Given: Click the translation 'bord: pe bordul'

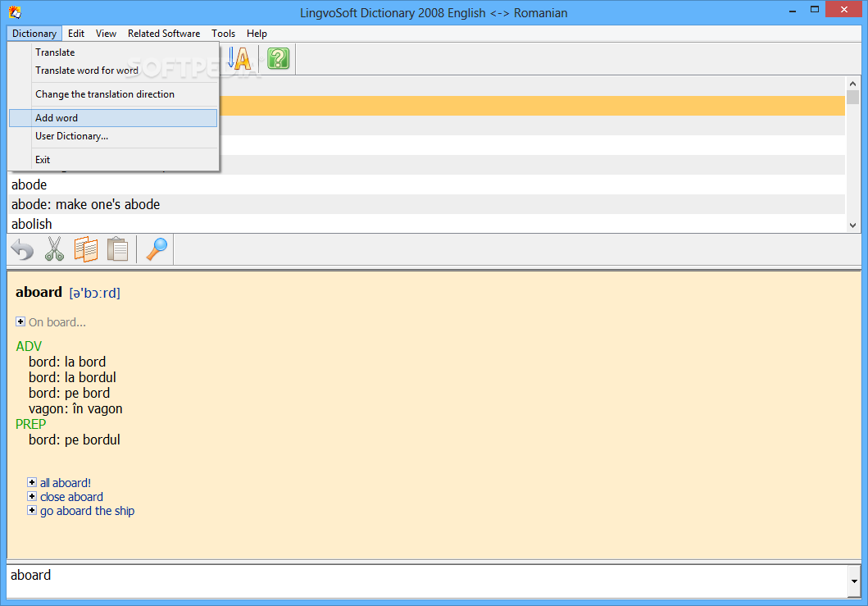Looking at the screenshot, I should click(75, 440).
